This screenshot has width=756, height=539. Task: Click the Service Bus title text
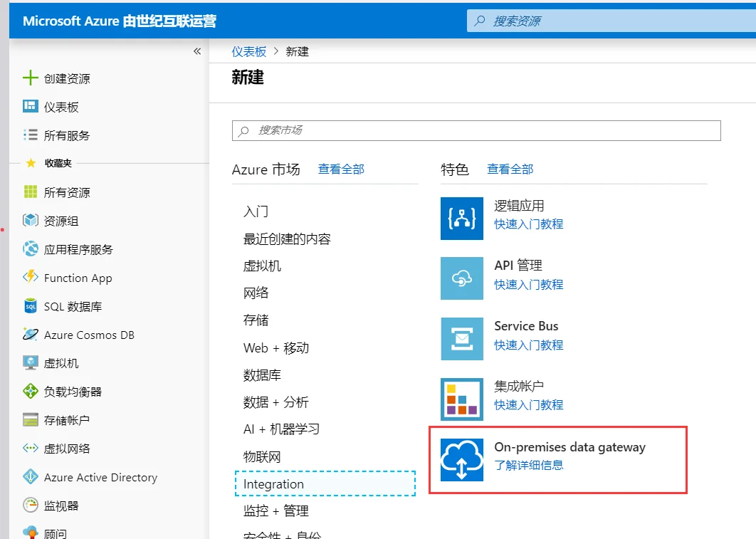click(x=526, y=326)
